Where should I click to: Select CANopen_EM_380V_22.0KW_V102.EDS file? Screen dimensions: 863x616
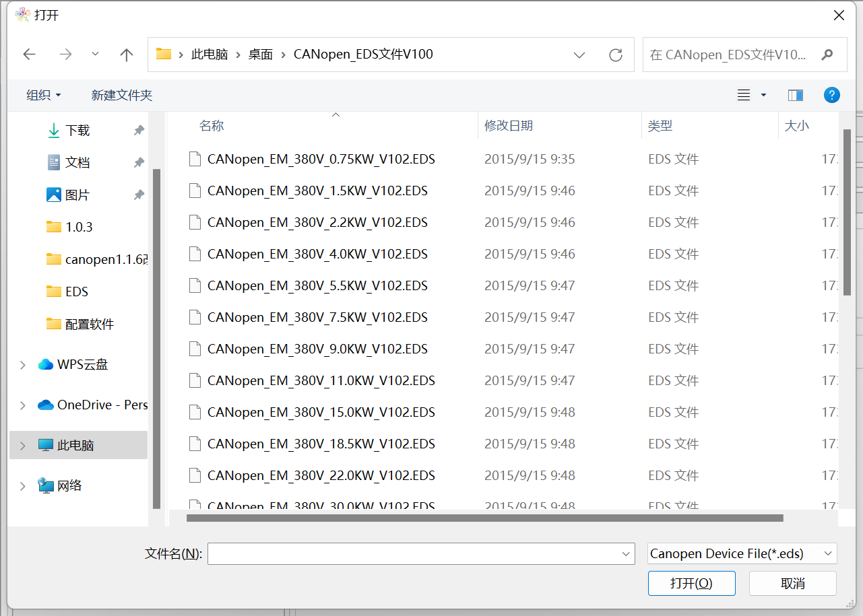[321, 475]
